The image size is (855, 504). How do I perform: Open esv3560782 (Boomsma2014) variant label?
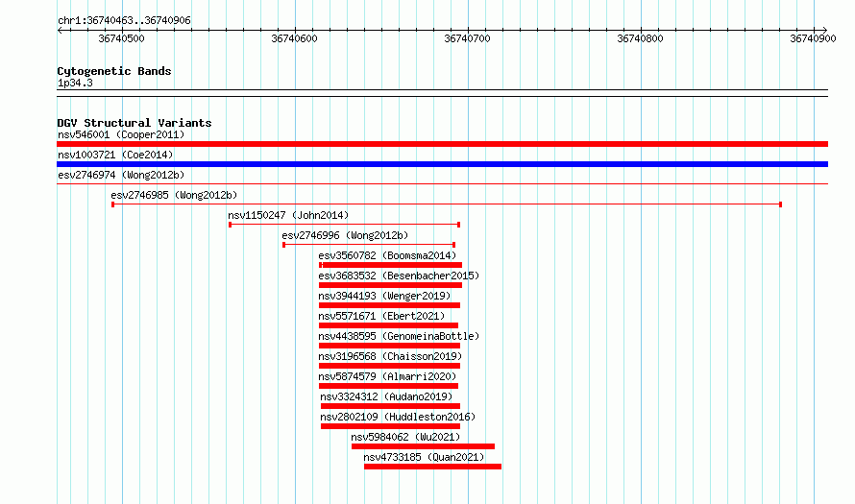[x=387, y=255]
